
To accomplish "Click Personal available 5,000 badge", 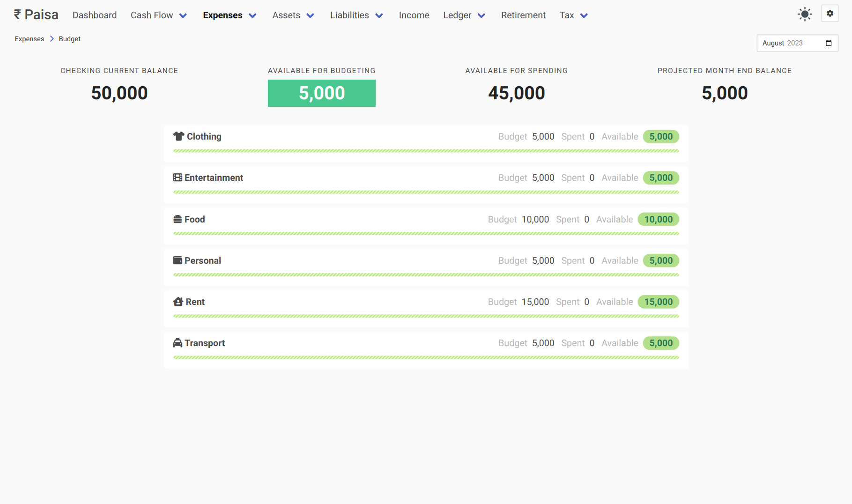I will (661, 260).
